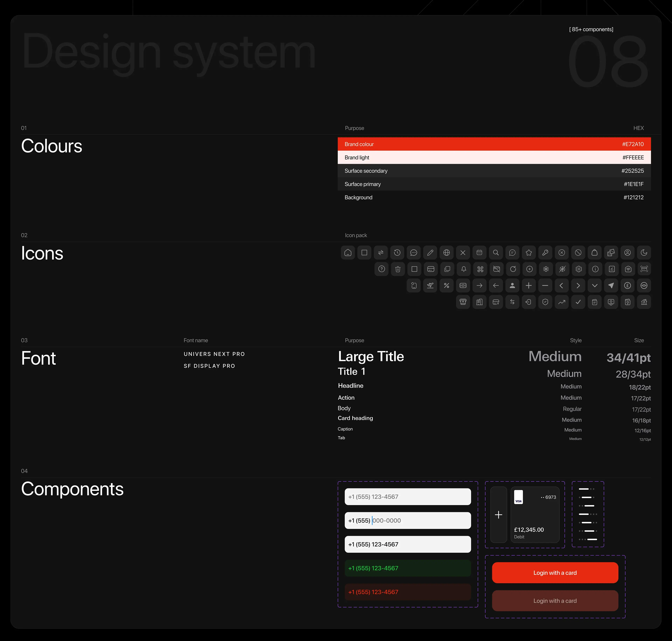
Task: Click the settings gear icon
Action: (578, 269)
